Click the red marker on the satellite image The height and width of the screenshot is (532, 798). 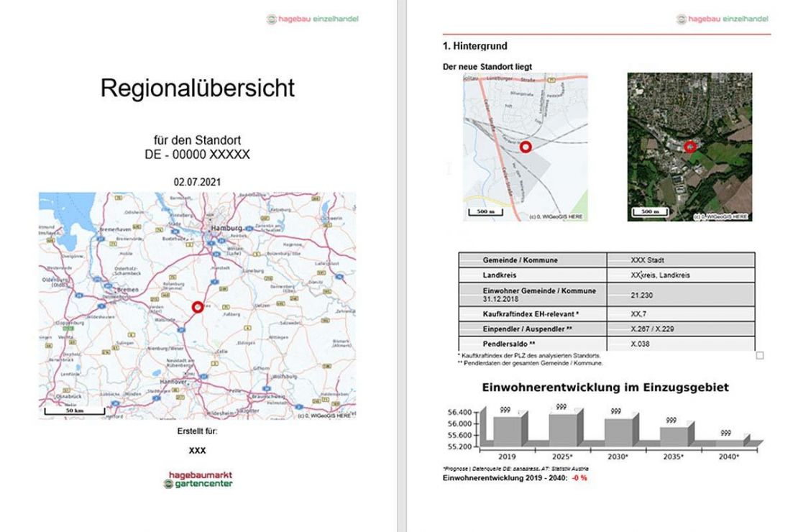click(x=689, y=147)
